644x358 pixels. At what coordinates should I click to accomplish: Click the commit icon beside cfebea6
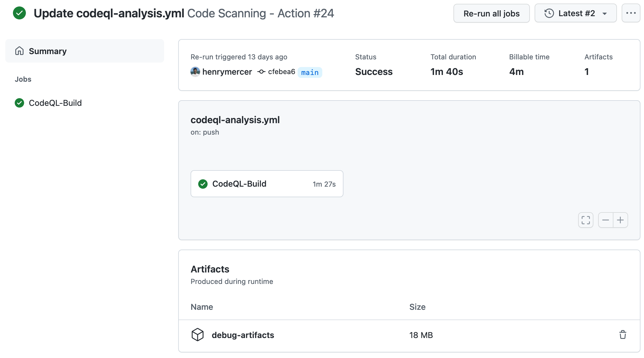coord(261,72)
